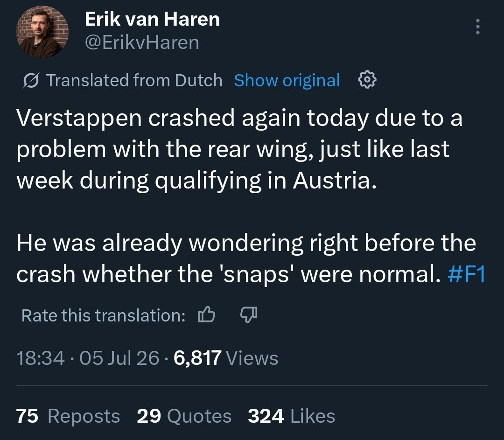504x440 pixels.
Task: View the 29 Quotes list
Action: (184, 416)
